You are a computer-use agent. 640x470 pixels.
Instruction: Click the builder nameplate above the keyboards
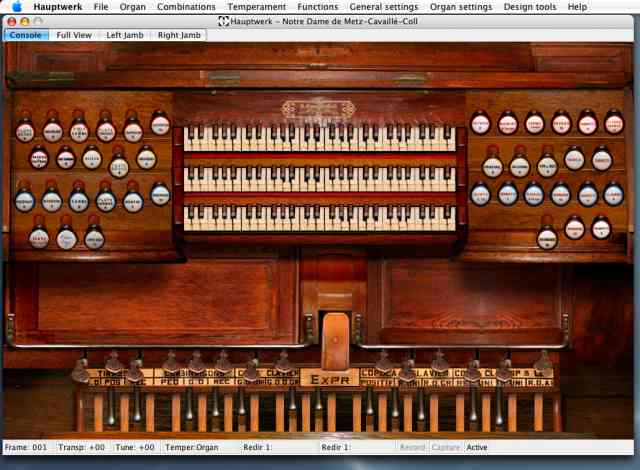pos(318,109)
